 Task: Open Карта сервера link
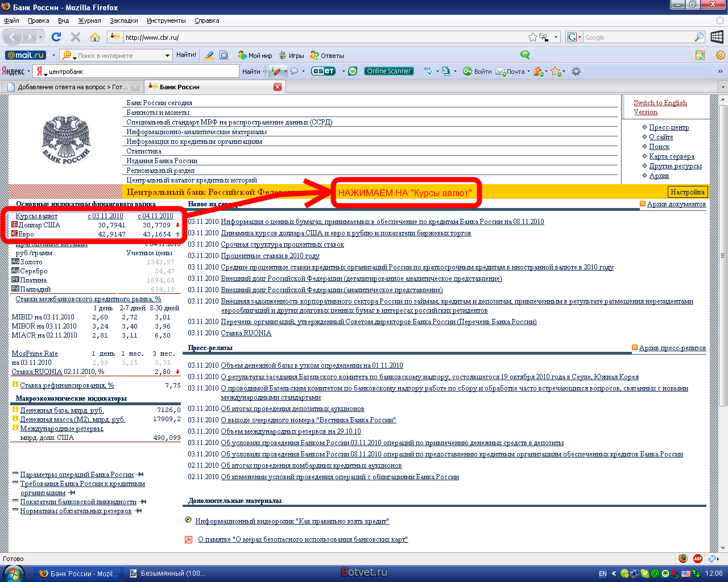[x=672, y=156]
